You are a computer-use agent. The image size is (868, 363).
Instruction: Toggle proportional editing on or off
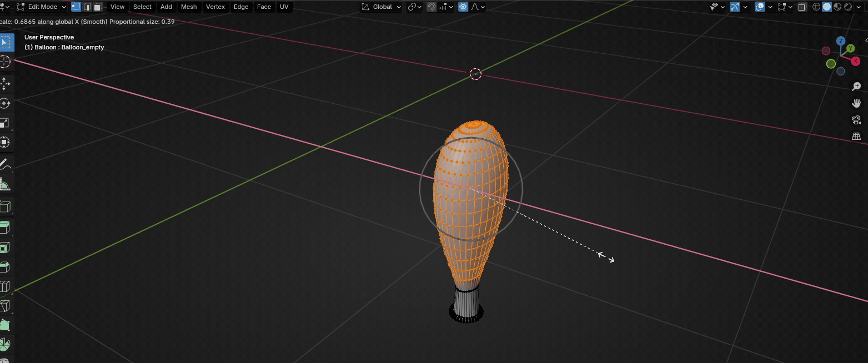(463, 7)
